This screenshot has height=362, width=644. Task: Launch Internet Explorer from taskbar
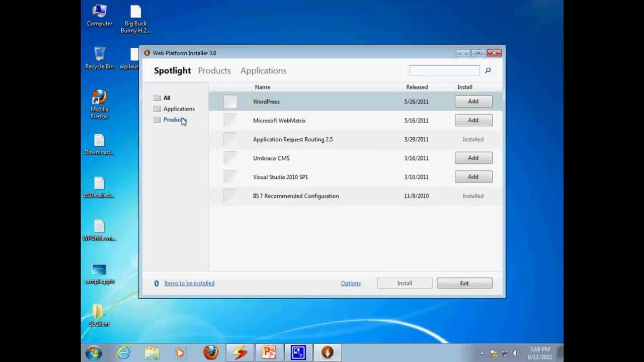pyautogui.click(x=123, y=352)
